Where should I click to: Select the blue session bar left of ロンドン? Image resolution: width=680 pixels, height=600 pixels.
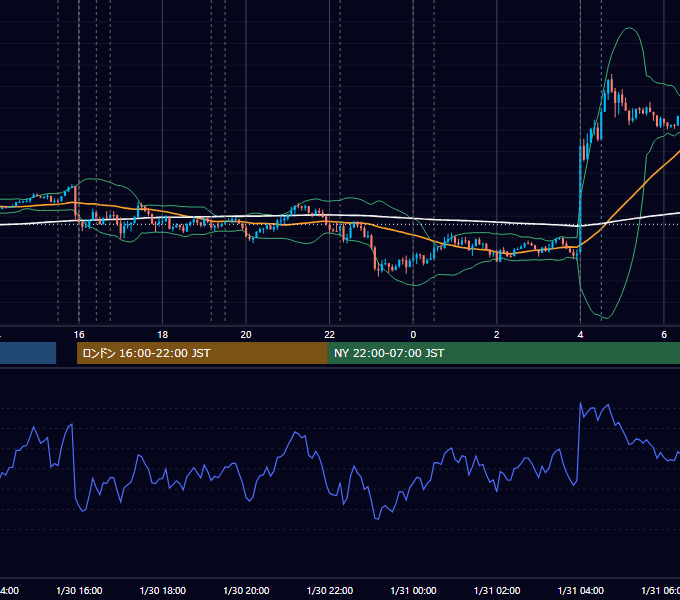28,353
